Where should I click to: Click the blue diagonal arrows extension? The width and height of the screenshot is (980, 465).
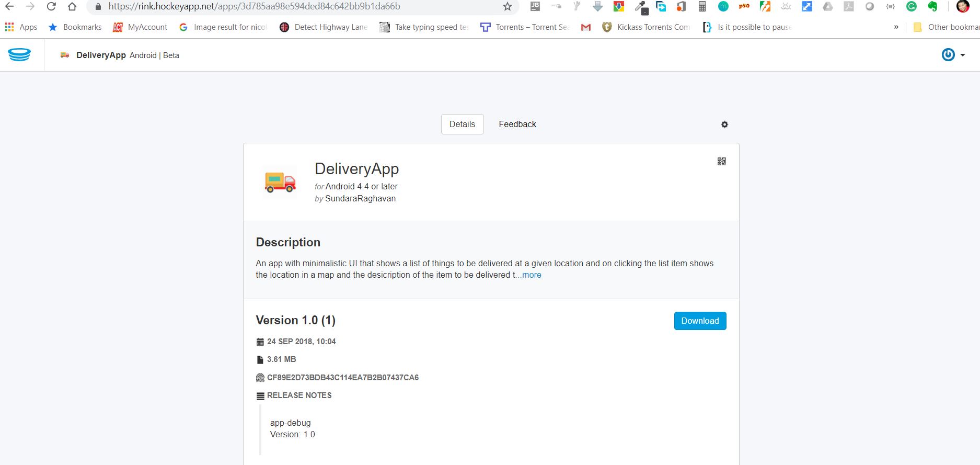pos(807,6)
